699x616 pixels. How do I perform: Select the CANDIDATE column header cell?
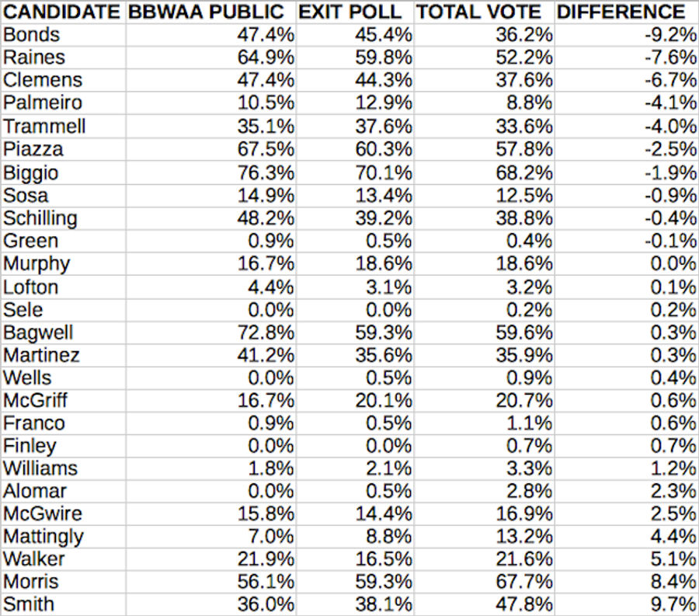pos(64,12)
